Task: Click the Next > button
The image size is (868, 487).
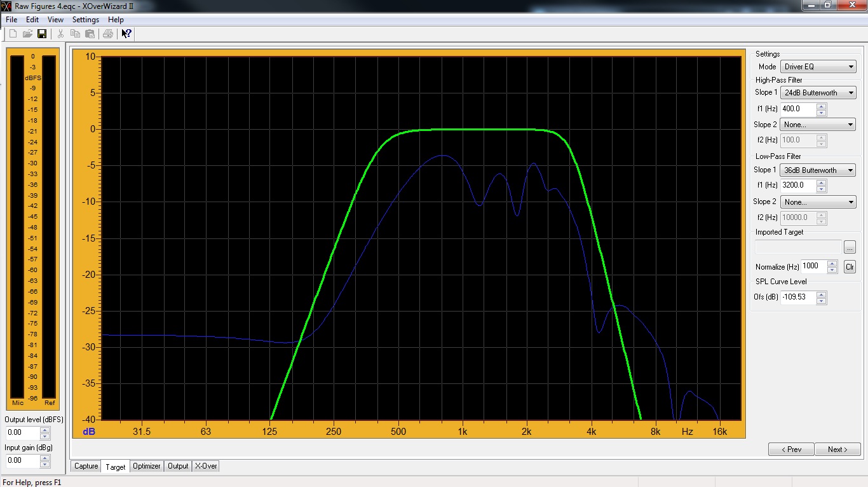Action: pos(837,449)
